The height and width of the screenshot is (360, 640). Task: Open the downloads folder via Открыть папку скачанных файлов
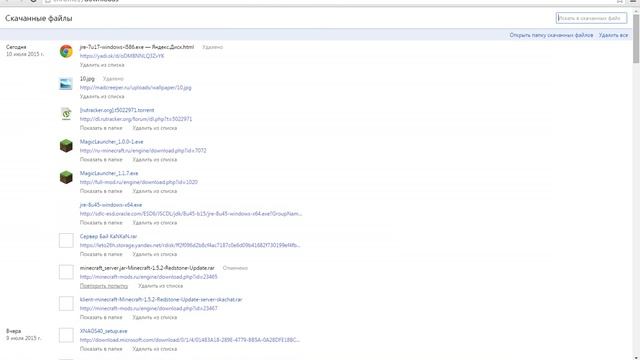(551, 36)
